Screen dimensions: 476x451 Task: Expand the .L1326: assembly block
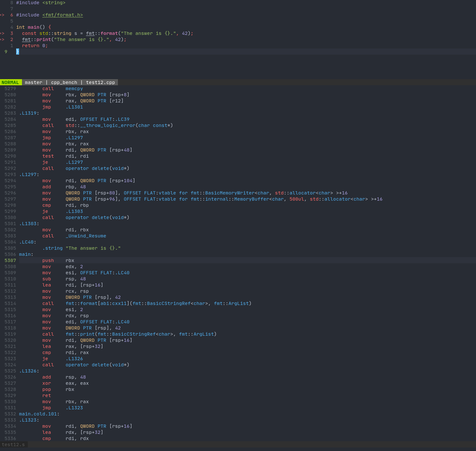tap(28, 371)
